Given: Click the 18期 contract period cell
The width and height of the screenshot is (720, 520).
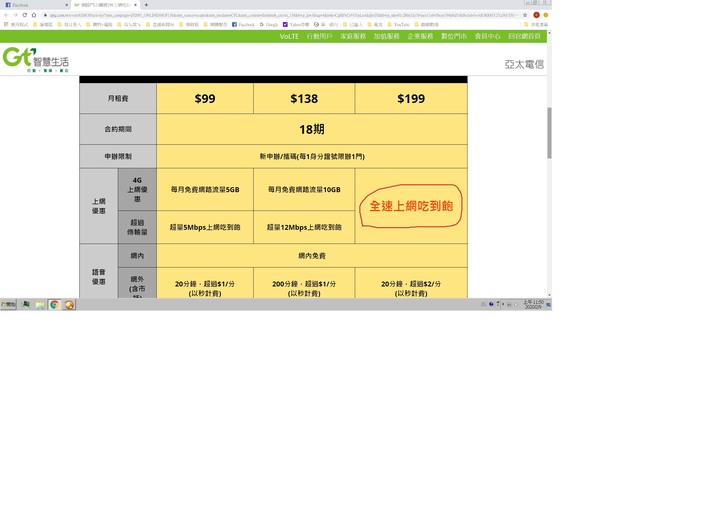Looking at the screenshot, I should click(x=312, y=129).
